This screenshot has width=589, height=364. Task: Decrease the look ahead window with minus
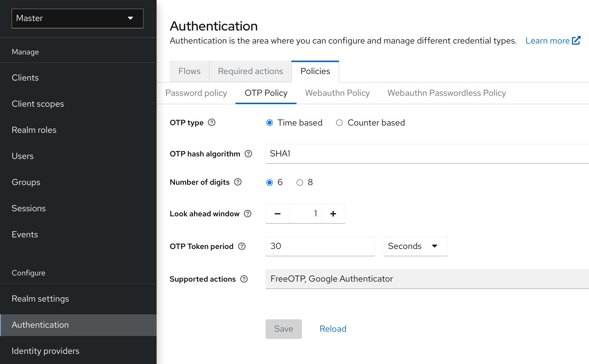[x=278, y=214]
